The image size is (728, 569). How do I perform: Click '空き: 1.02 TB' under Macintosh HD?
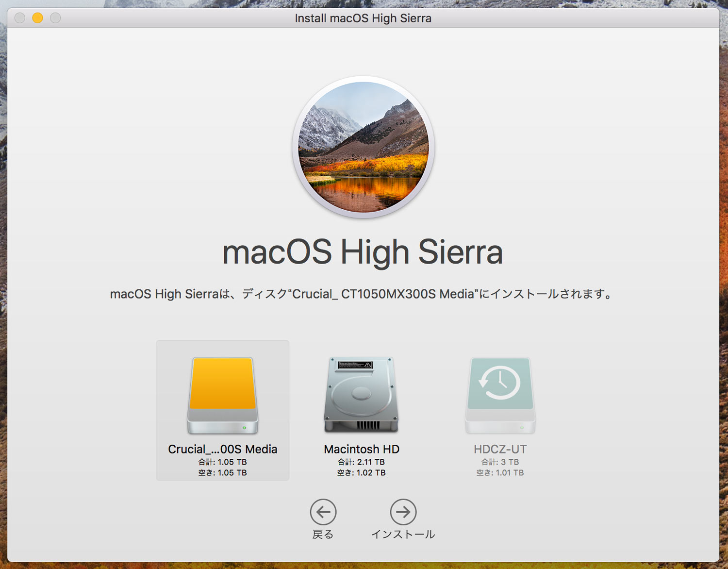click(362, 473)
